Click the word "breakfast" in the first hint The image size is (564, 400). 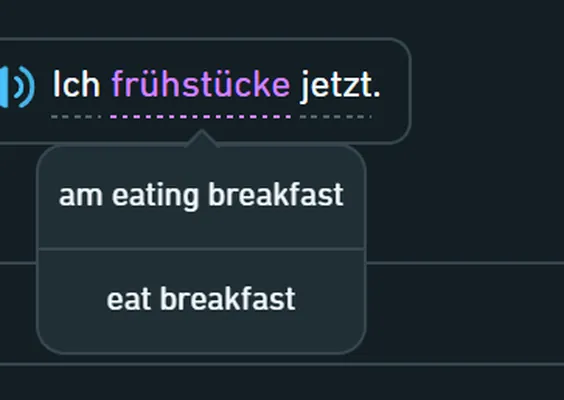pyautogui.click(x=276, y=194)
